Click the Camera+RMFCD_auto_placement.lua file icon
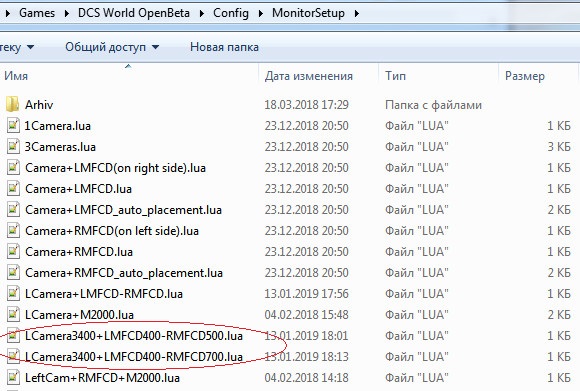 click(x=13, y=273)
